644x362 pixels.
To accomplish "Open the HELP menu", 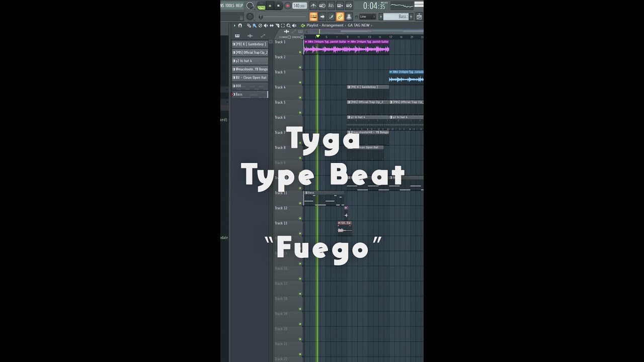I will [239, 6].
